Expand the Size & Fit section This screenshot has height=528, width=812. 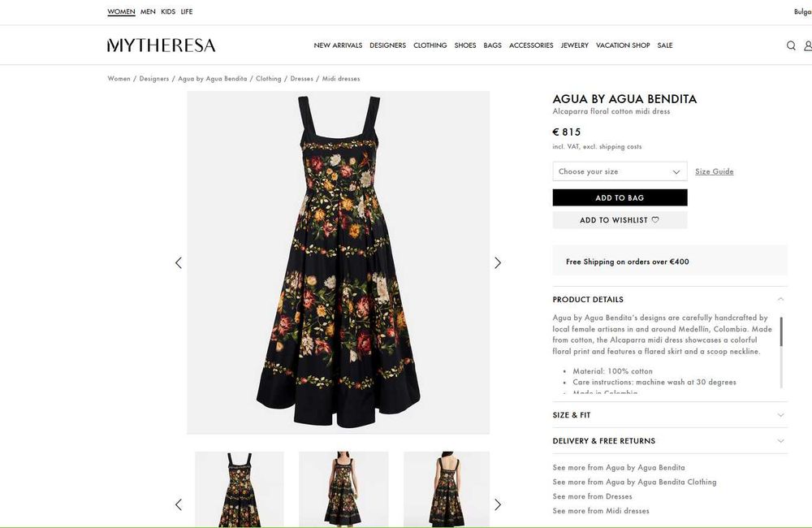(670, 415)
